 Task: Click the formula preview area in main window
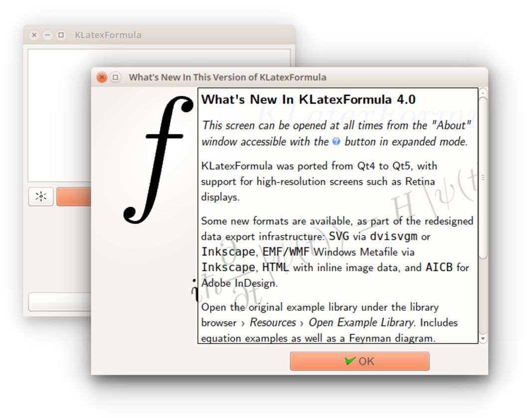pyautogui.click(x=60, y=115)
